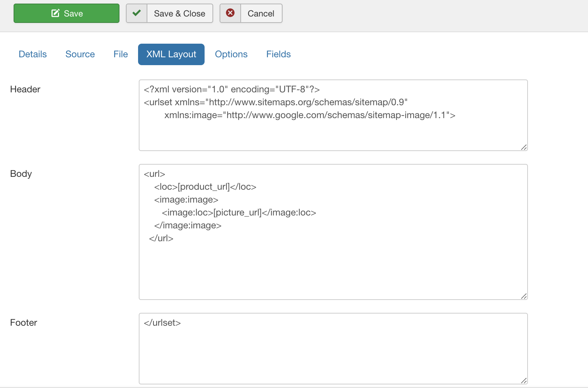Image resolution: width=588 pixels, height=388 pixels.
Task: Focus the Header XML textarea
Action: coord(333,115)
